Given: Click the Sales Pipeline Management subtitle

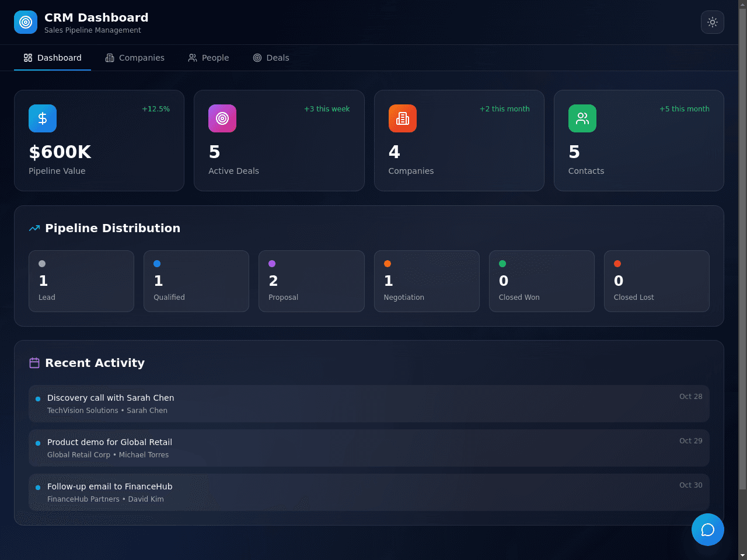Looking at the screenshot, I should 93,30.
